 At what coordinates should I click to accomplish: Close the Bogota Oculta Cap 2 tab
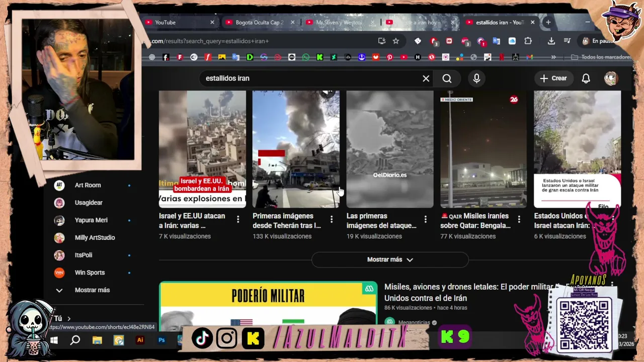pyautogui.click(x=293, y=22)
